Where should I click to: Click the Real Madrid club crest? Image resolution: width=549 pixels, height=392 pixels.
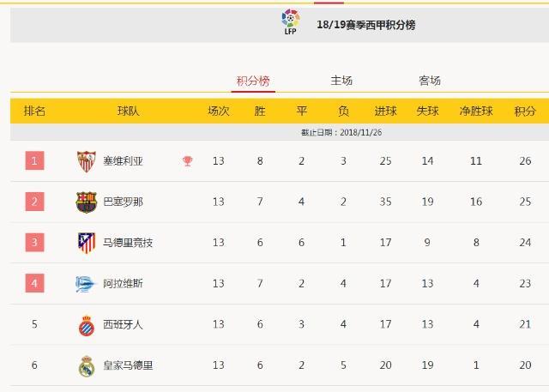click(86, 365)
